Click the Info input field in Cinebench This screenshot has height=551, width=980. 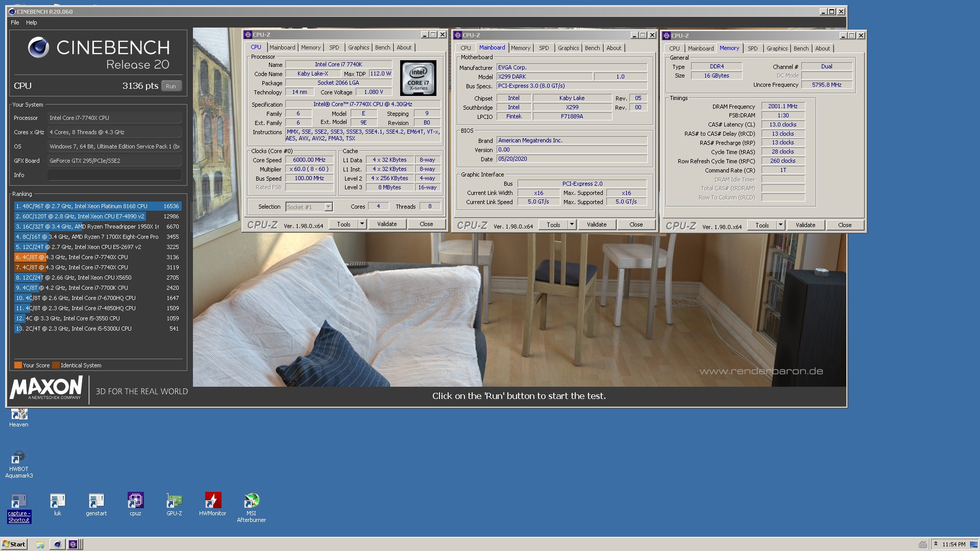(114, 174)
